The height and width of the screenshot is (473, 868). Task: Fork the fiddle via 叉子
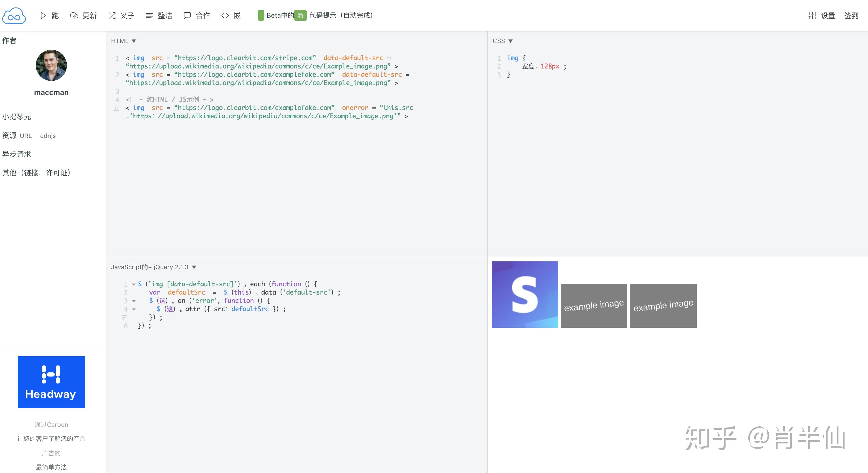coord(121,16)
